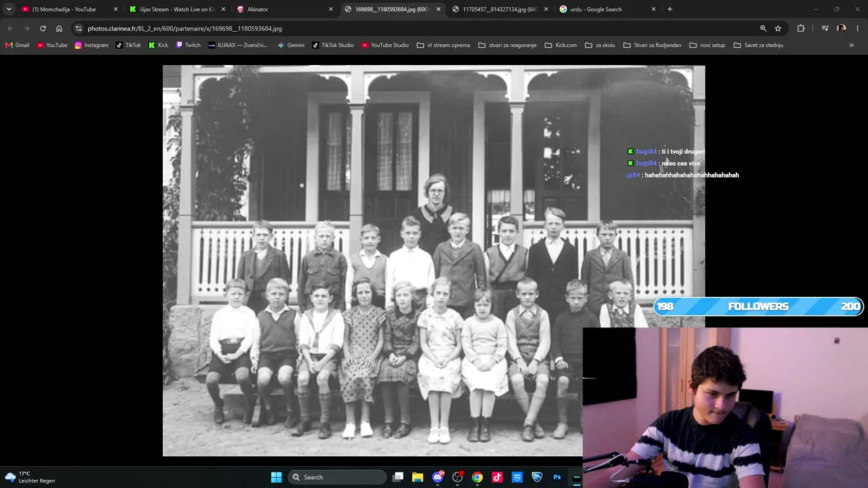868x488 pixels.
Task: Open the blue calendar-style taskbar app
Action: 517,477
